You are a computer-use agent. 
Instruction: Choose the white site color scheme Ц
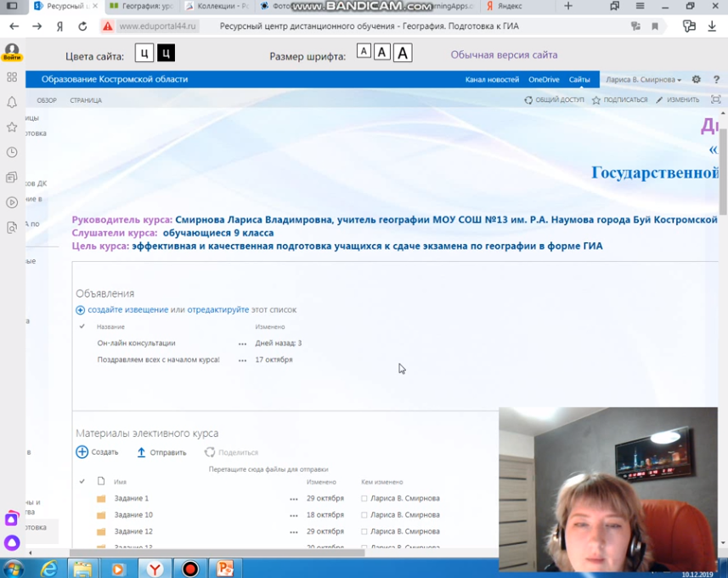[x=144, y=53]
